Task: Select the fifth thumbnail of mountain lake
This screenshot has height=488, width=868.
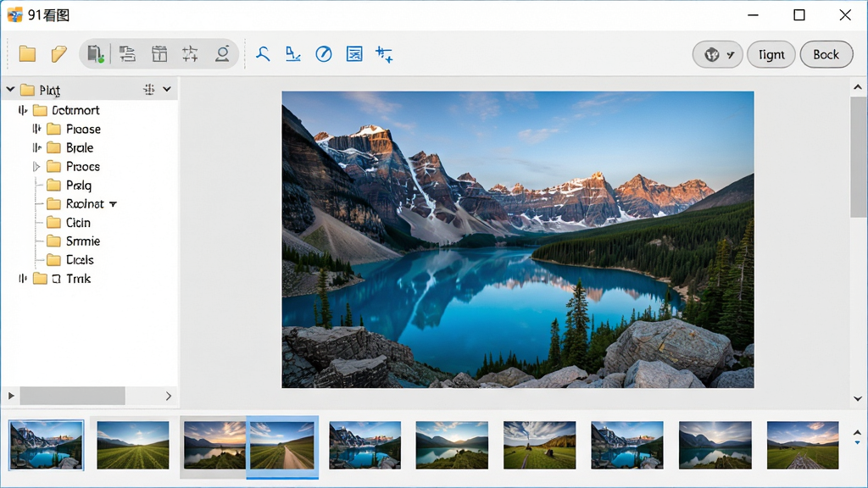Action: coord(364,445)
